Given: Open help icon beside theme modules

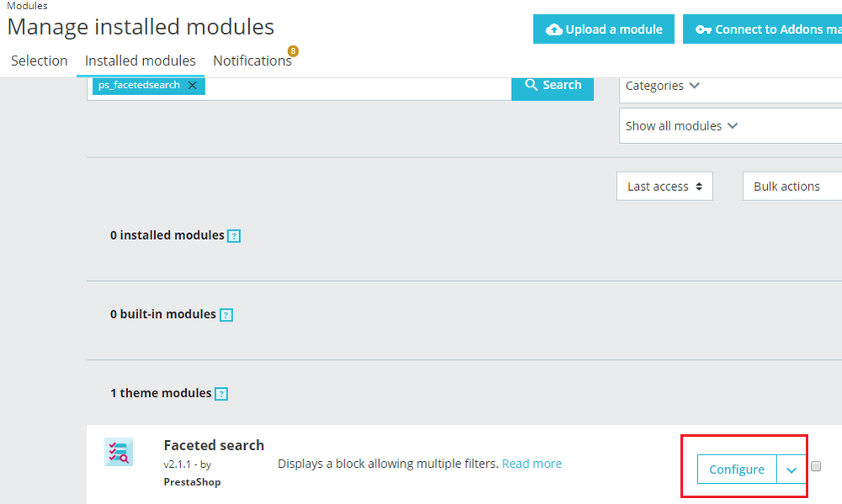Looking at the screenshot, I should pos(221,394).
